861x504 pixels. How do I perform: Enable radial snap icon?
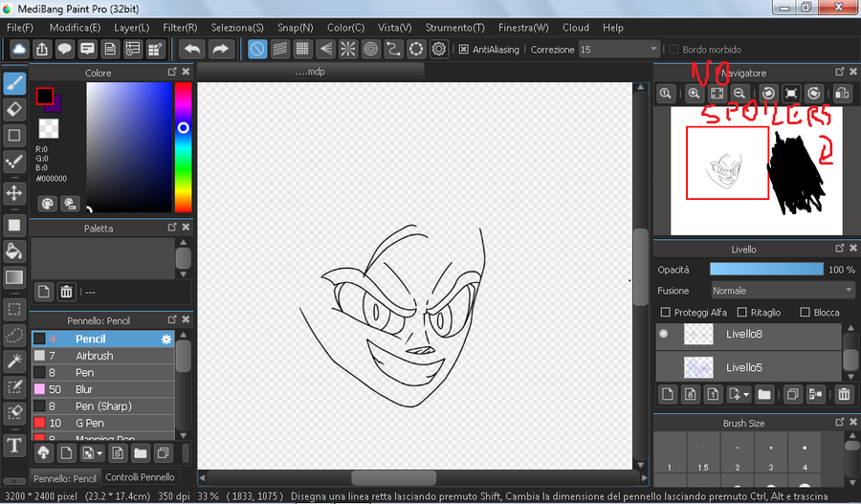[348, 50]
